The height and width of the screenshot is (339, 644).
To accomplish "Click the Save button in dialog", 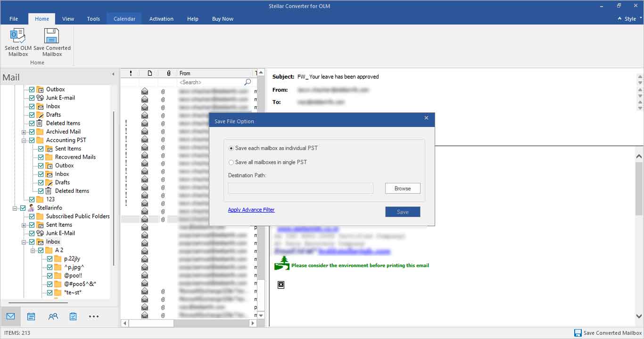I will (x=403, y=212).
